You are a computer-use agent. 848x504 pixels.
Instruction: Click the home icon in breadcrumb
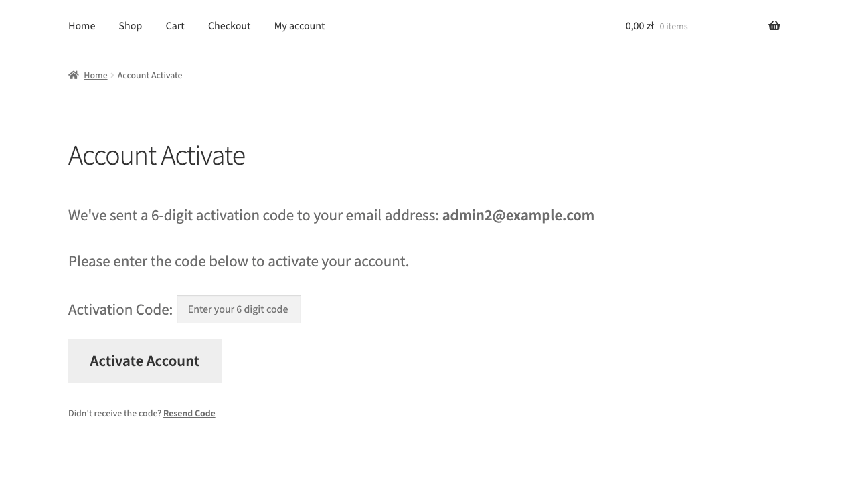pos(74,75)
